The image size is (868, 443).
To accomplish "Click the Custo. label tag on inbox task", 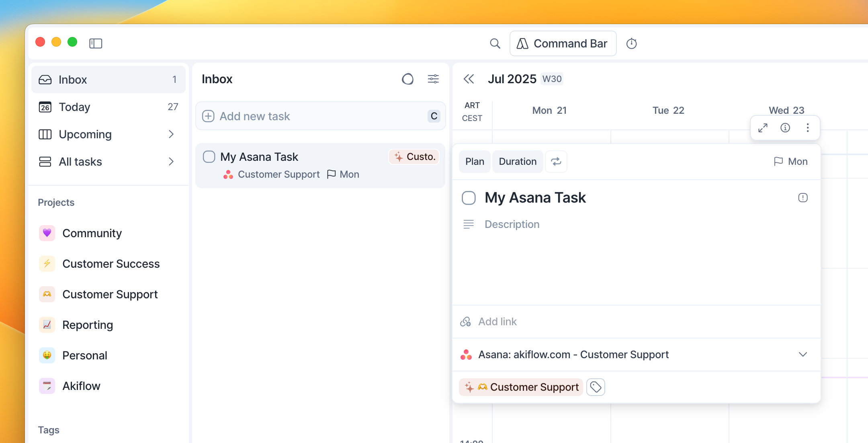I will pos(414,157).
